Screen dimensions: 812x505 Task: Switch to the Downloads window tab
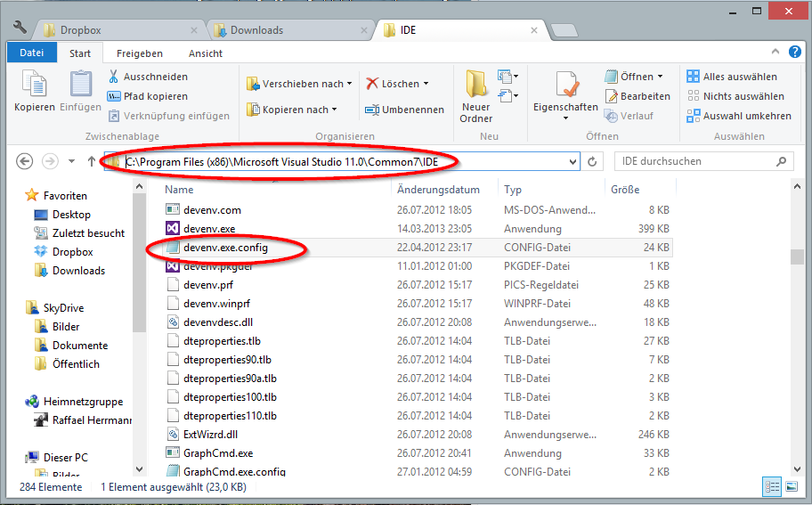pyautogui.click(x=290, y=30)
